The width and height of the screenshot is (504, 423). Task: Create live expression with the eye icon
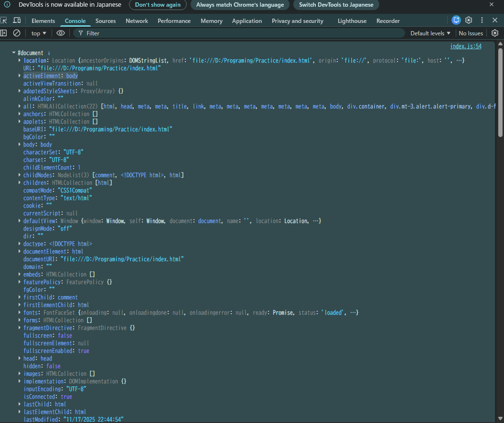tap(60, 33)
